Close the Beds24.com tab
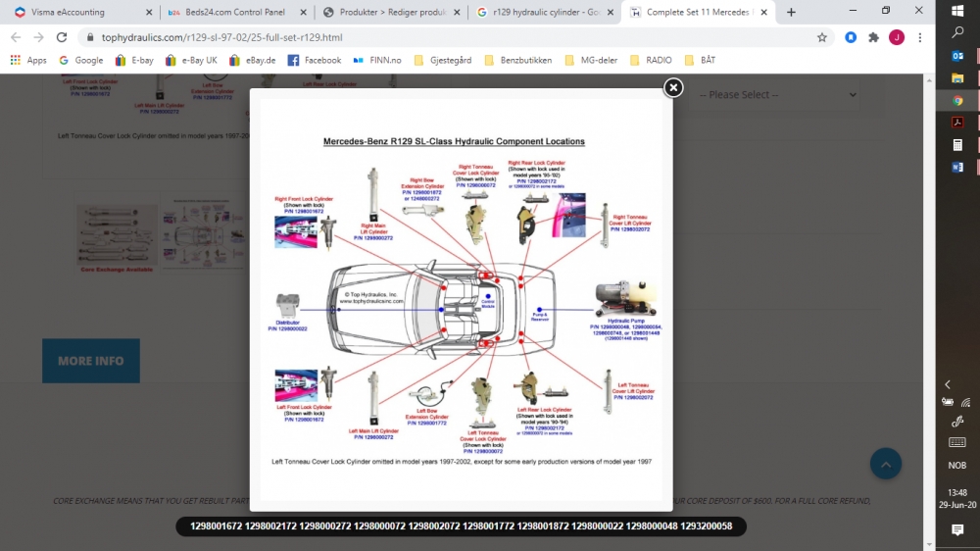 [x=303, y=12]
